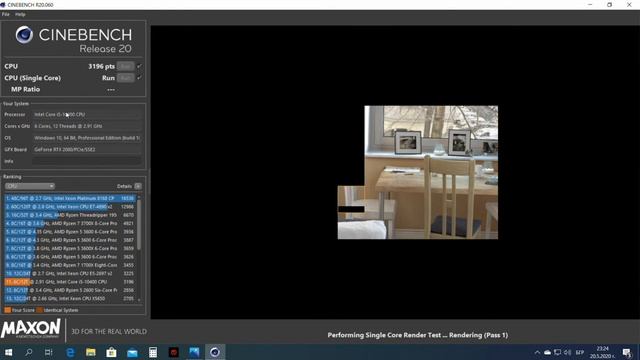Click the OS field showing Windows 10
This screenshot has width=640, height=360.
(x=87, y=138)
